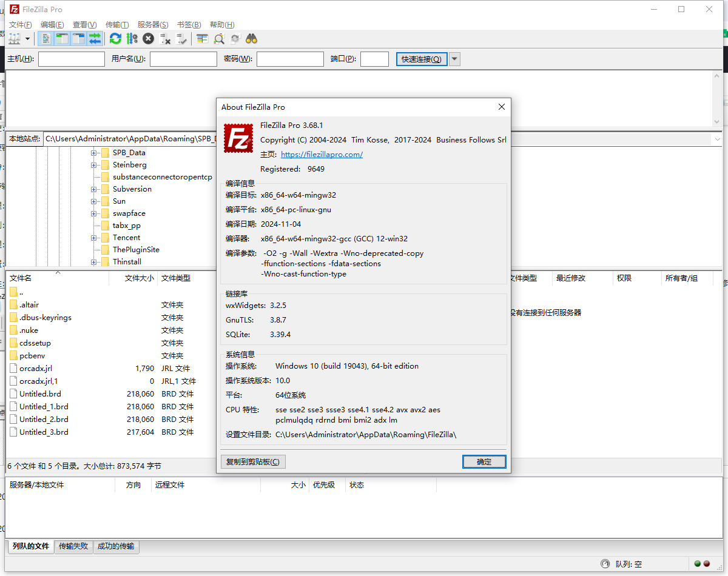
Task: Select the .nuke folder row
Action: (109, 330)
